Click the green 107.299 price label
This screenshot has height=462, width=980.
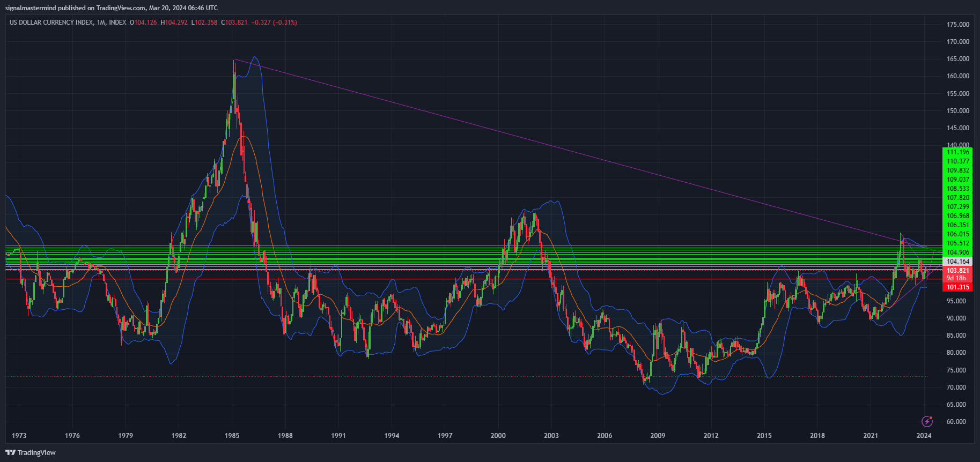(957, 207)
